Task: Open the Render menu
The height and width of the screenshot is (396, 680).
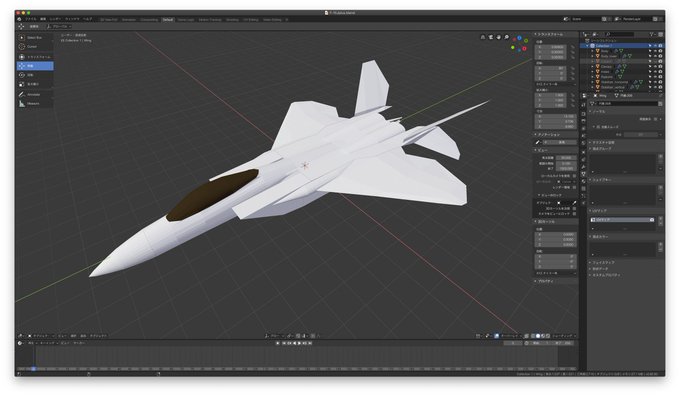Action: (x=55, y=19)
